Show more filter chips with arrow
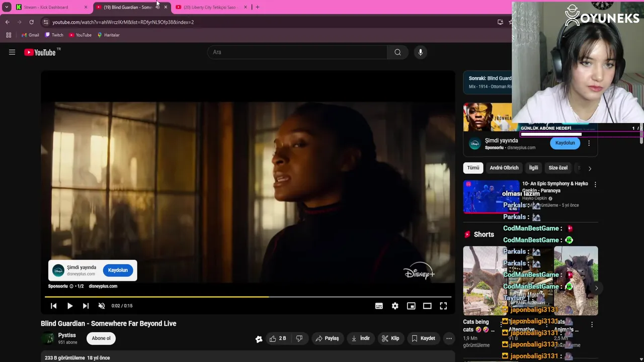 pyautogui.click(x=590, y=168)
